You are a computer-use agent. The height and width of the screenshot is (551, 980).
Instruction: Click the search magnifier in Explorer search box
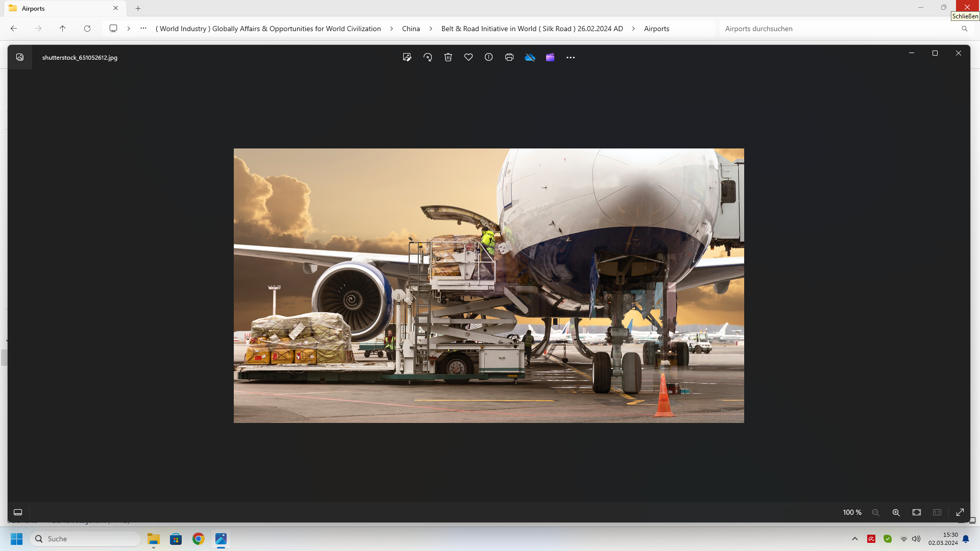pyautogui.click(x=965, y=29)
